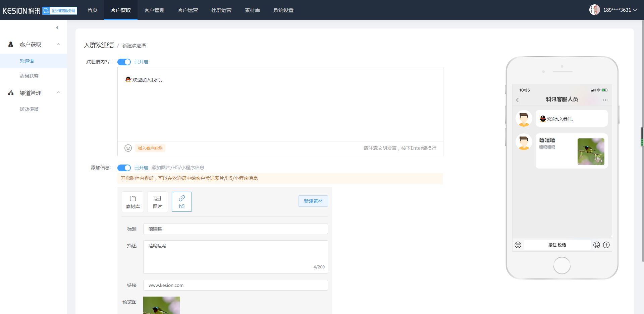Image resolution: width=644 pixels, height=314 pixels.
Task: Click the 科讯客服人员 chat title
Action: click(x=562, y=99)
